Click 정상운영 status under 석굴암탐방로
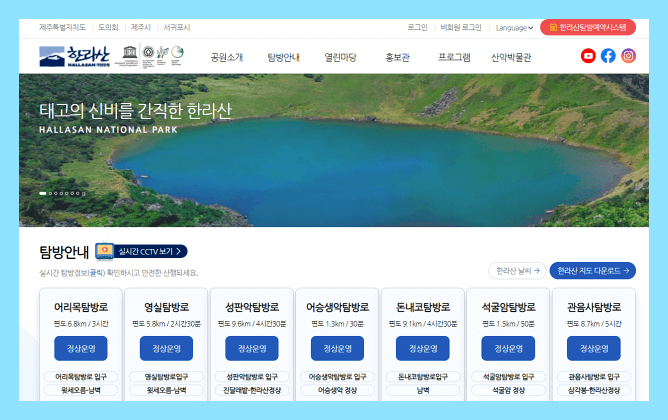 pyautogui.click(x=508, y=348)
